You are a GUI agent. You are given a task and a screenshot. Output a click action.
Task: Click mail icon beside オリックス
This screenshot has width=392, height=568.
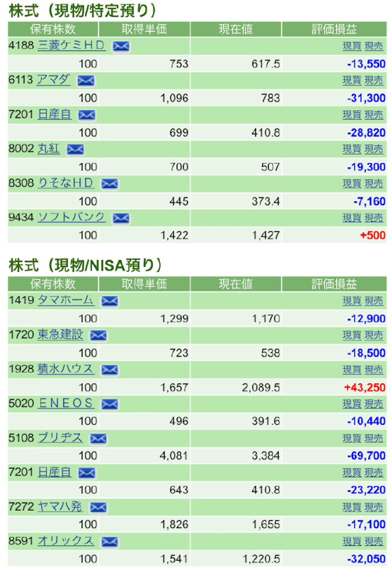[110, 541]
